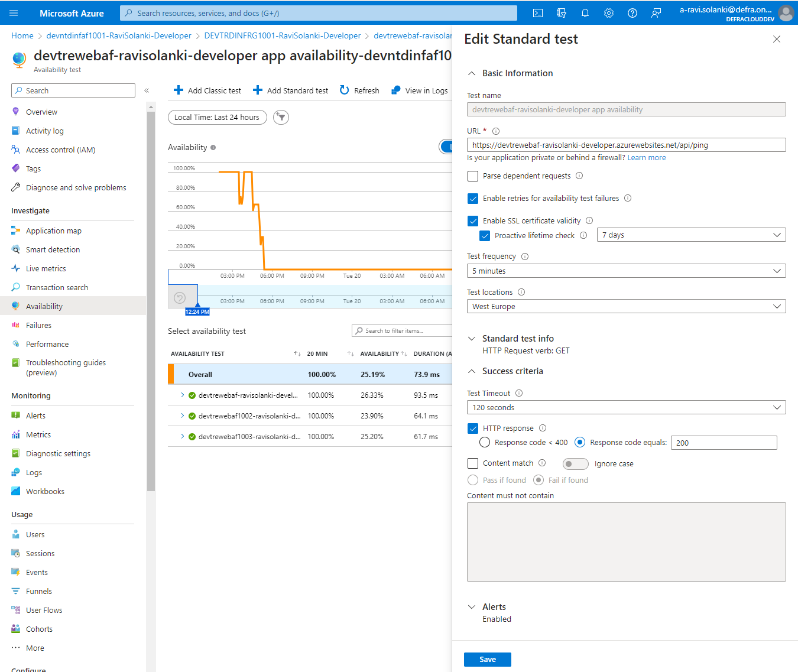Refresh the availability results
Image resolution: width=798 pixels, height=672 pixels.
[359, 90]
